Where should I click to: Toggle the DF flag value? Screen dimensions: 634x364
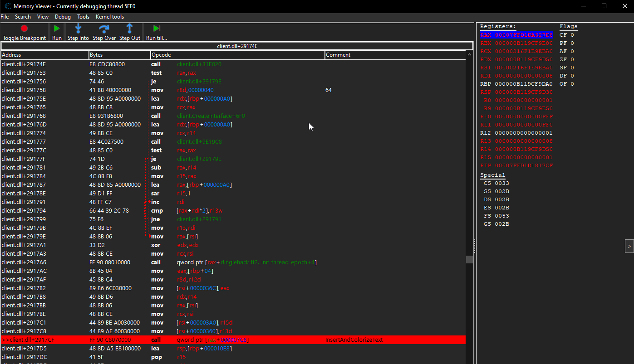coord(567,76)
